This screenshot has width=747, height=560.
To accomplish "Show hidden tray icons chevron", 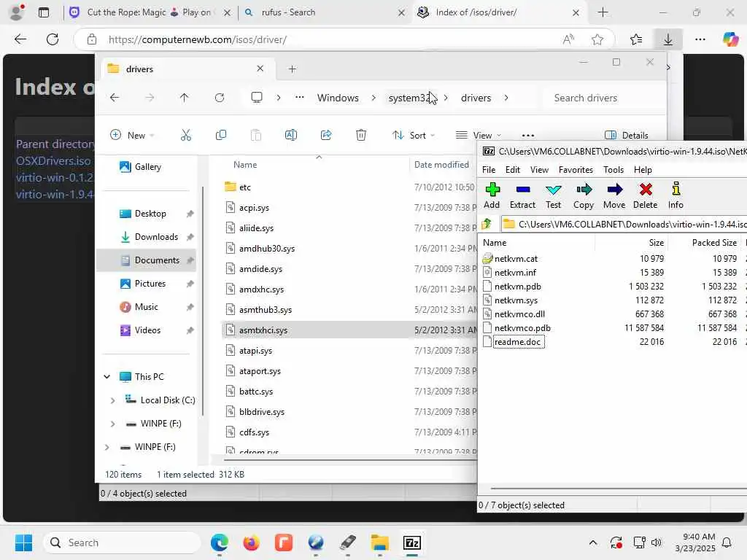I will [592, 542].
